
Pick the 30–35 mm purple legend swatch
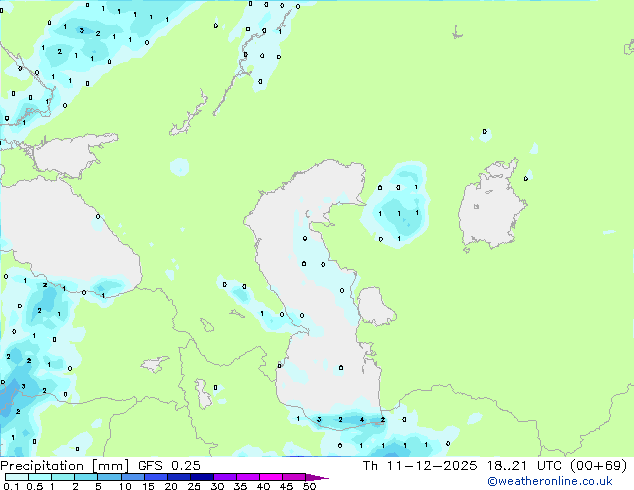[x=225, y=477]
